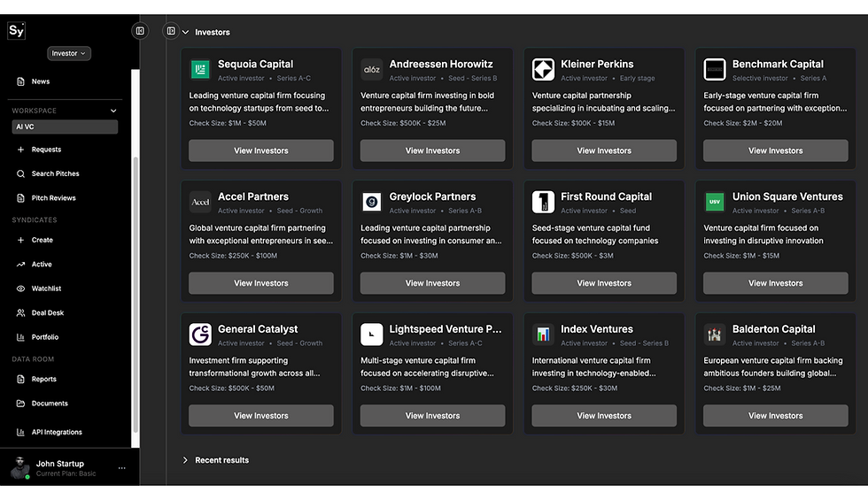The width and height of the screenshot is (868, 500).
Task: View Investors for Union Square Ventures
Action: click(776, 283)
